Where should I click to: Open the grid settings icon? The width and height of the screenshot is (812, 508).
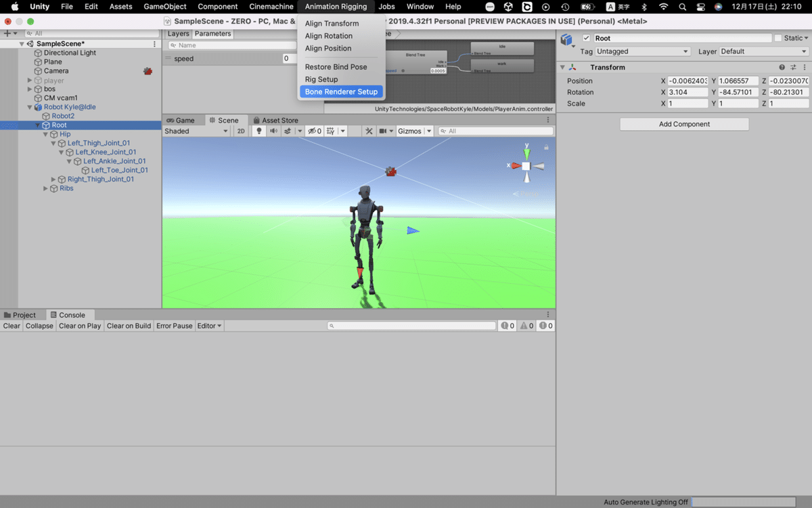click(x=330, y=131)
